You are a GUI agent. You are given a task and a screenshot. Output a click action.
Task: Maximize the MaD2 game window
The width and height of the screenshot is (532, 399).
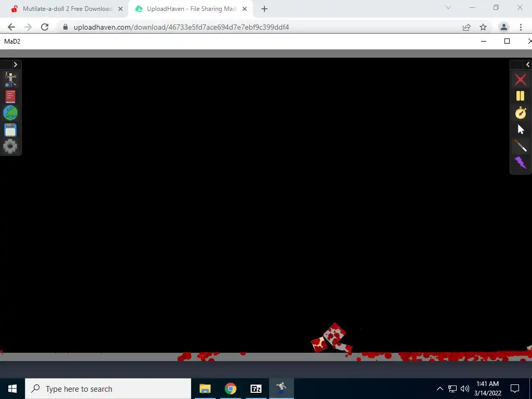coord(507,41)
